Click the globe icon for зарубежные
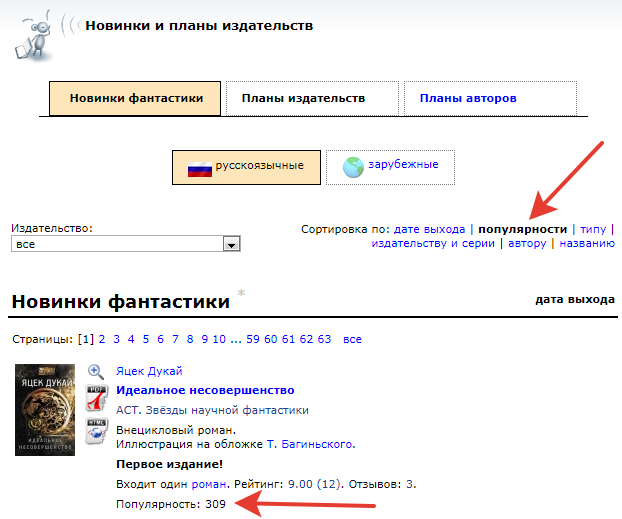622x519 pixels. 353,167
